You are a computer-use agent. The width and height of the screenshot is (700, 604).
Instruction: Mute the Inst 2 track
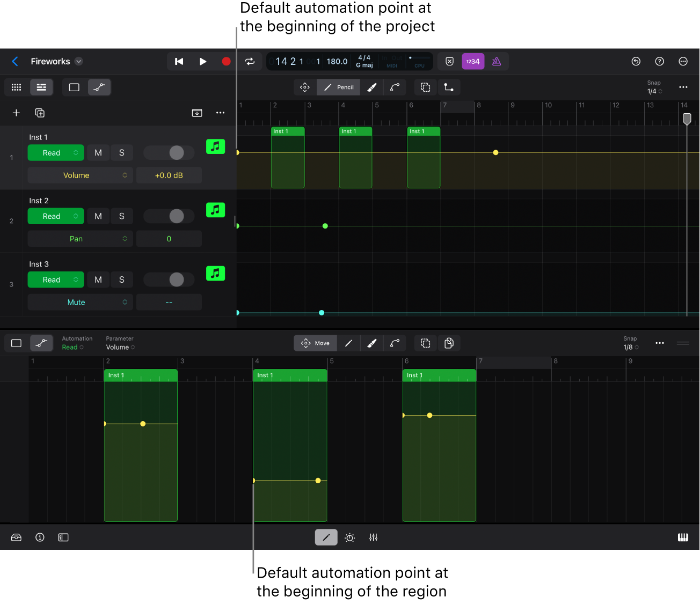(x=98, y=216)
